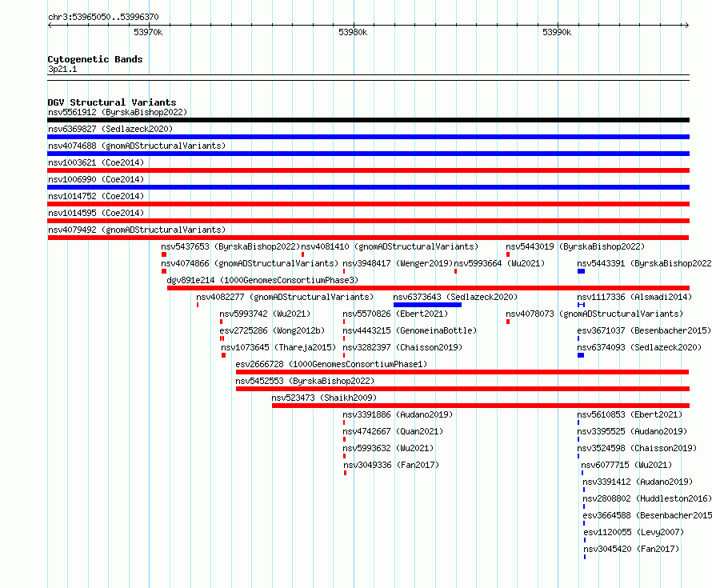The image size is (712, 588).
Task: Open nsv1117336 (Alsmadi2014) label
Action: [634, 297]
